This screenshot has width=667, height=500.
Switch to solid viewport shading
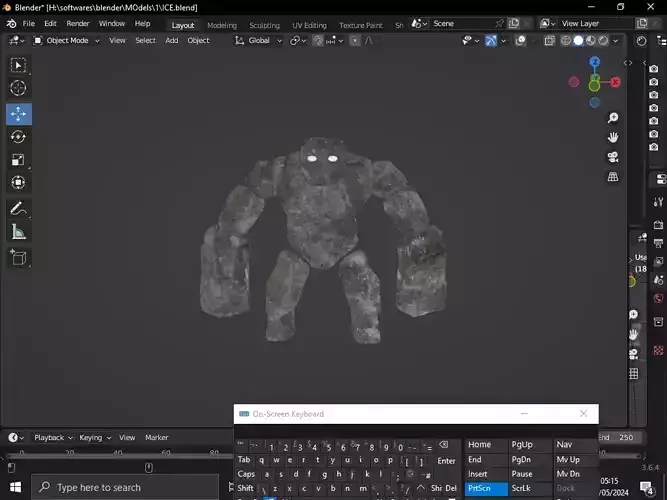point(578,40)
